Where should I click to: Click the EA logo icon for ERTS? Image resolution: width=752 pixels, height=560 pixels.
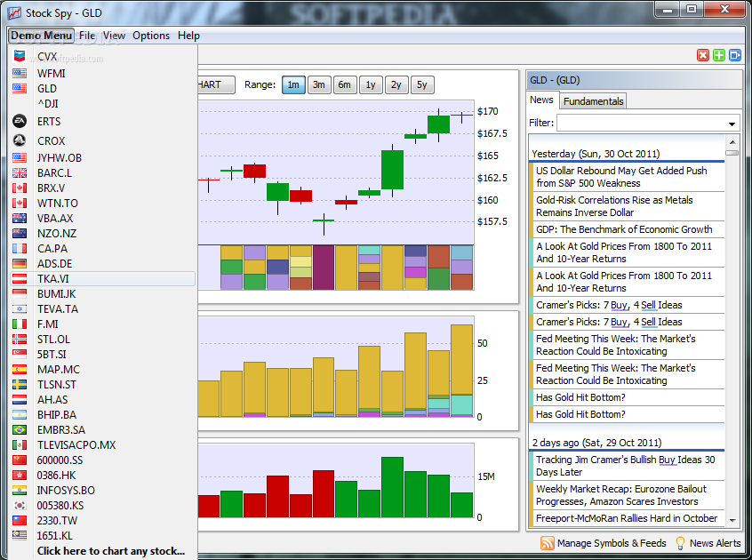[20, 121]
